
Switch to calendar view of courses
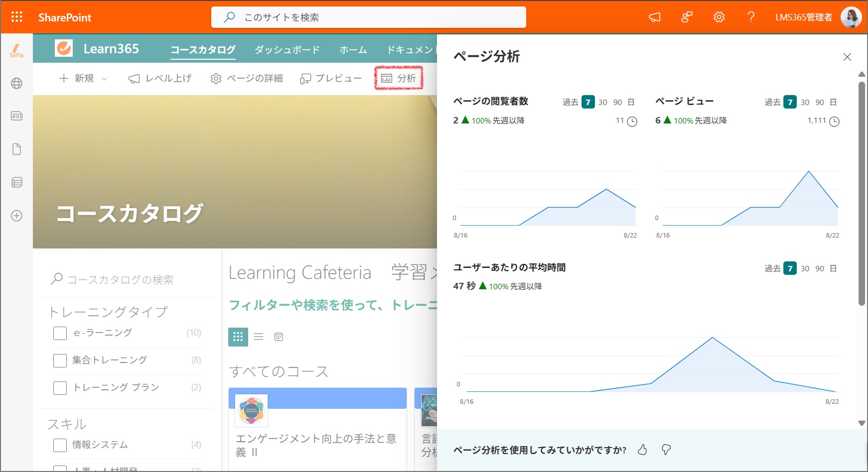coord(279,337)
